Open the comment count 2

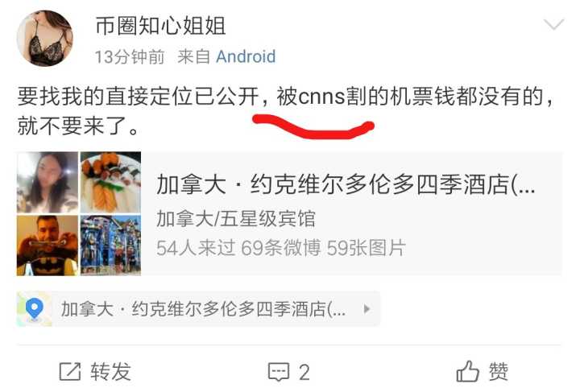point(304,372)
